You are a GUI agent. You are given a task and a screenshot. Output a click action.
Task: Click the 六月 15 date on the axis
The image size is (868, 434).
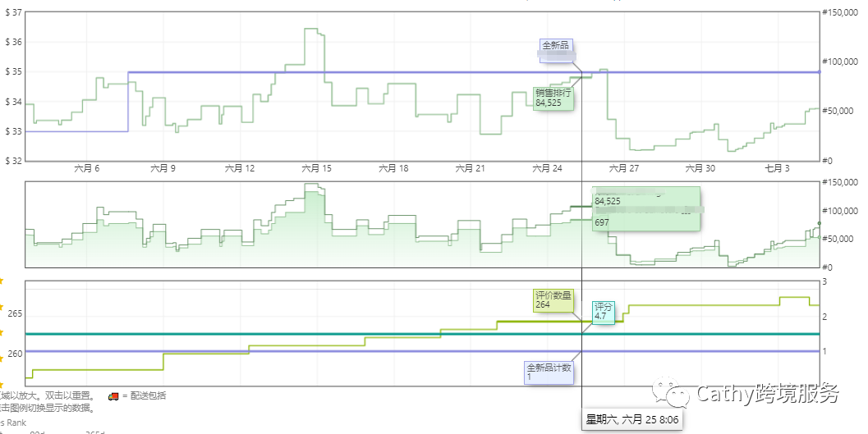pos(316,168)
